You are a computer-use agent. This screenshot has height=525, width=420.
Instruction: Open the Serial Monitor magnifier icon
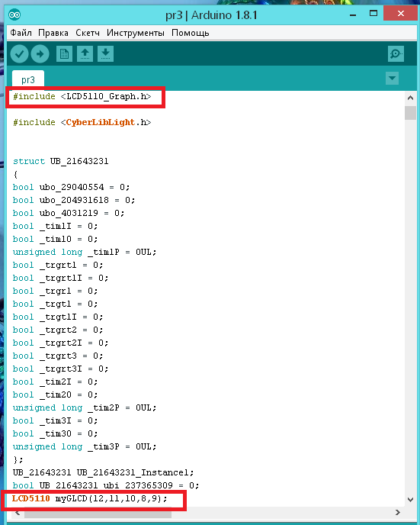[x=396, y=54]
